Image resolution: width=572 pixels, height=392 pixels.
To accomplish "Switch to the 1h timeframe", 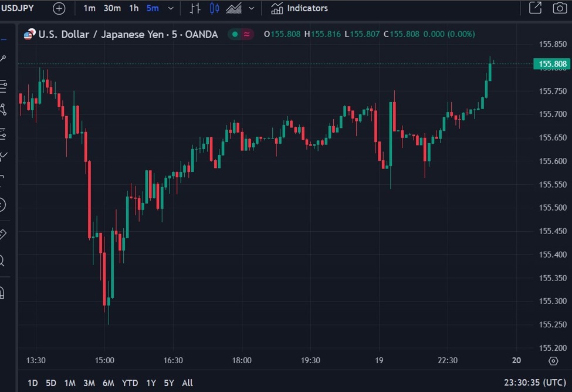I will coord(134,8).
